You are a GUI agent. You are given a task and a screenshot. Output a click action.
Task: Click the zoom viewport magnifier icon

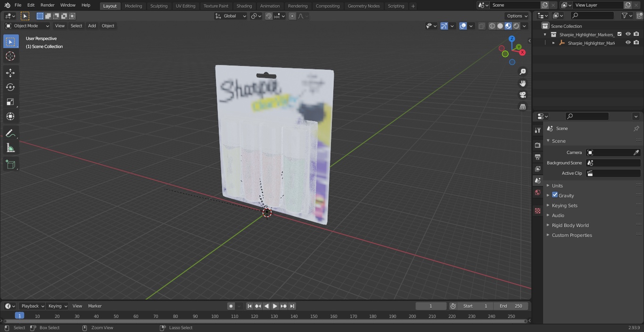[522, 72]
